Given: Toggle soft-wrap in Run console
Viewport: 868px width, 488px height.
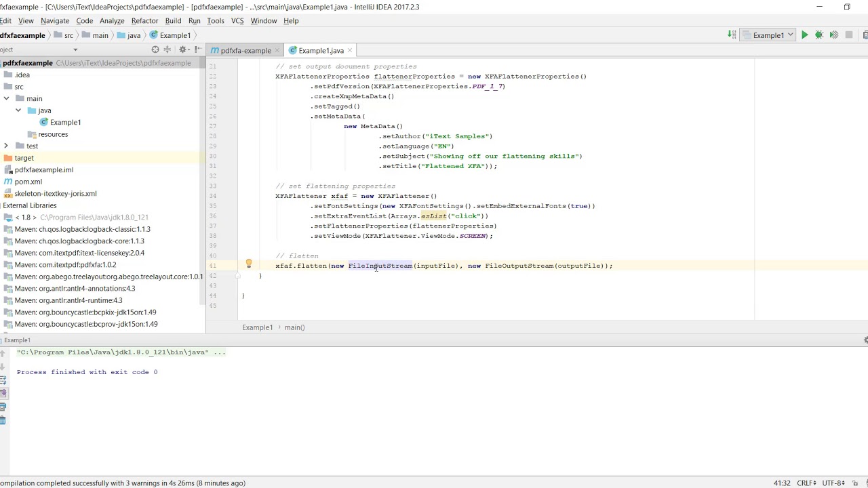Looking at the screenshot, I should tap(3, 380).
